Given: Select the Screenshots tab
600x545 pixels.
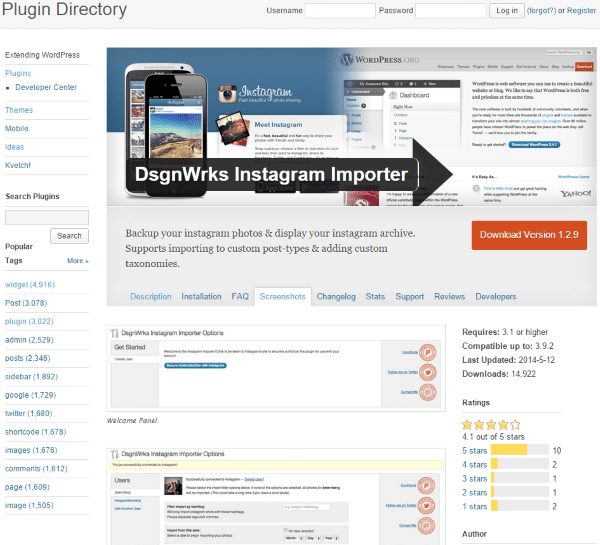Looking at the screenshot, I should click(282, 297).
